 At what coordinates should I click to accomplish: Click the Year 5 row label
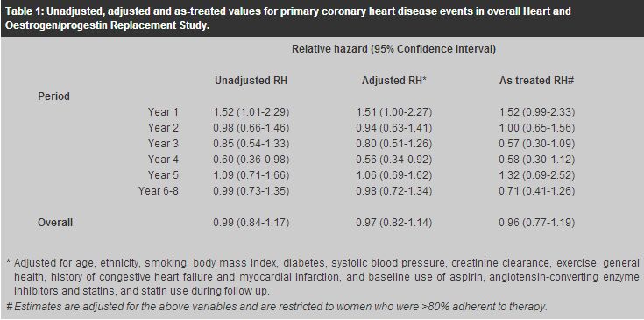coord(163,175)
